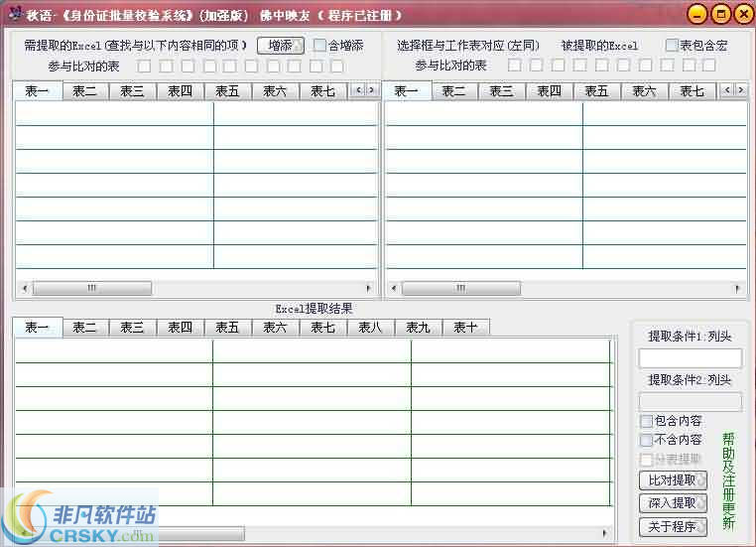Open 表四 tab in left Excel panel
756x547 pixels.
click(x=180, y=90)
